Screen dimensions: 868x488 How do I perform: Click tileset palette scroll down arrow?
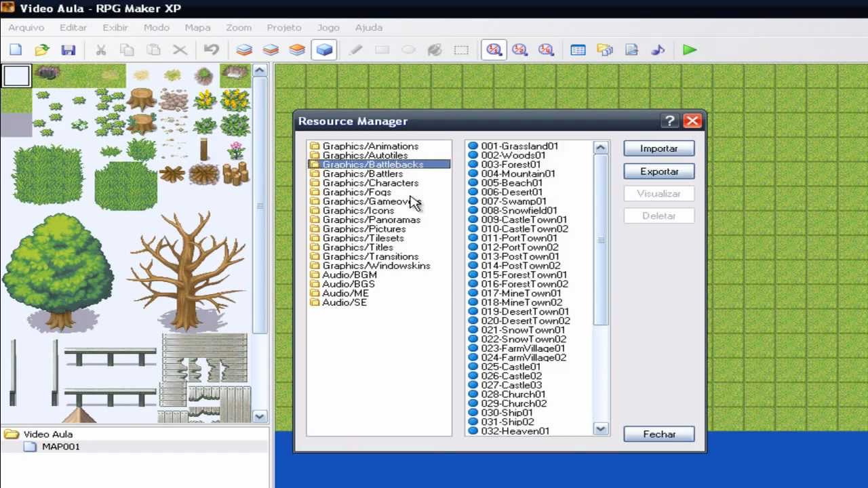[x=260, y=416]
